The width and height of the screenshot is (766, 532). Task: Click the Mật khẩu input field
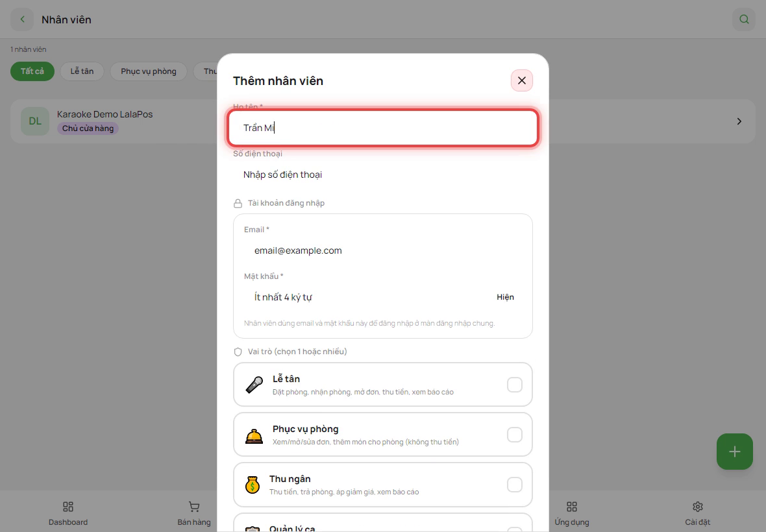pyautogui.click(x=369, y=296)
